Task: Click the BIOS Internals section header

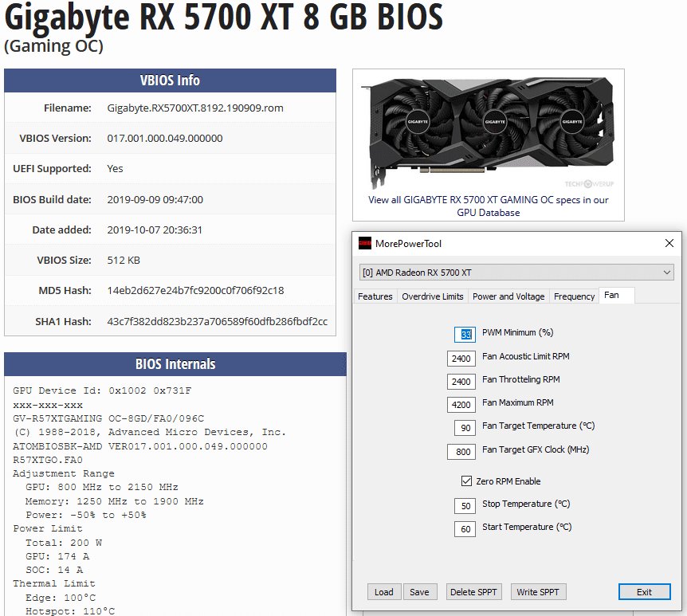Action: 175,363
